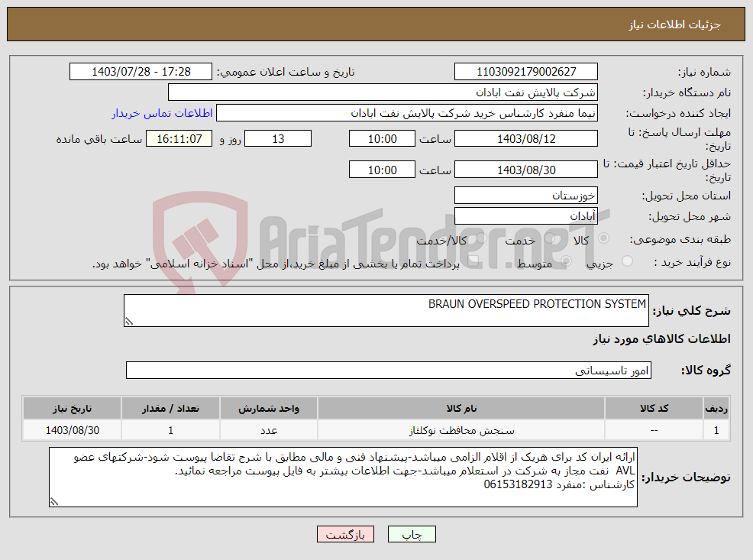
Task: Click the remaining time field 16:11:07
Action: [179, 138]
